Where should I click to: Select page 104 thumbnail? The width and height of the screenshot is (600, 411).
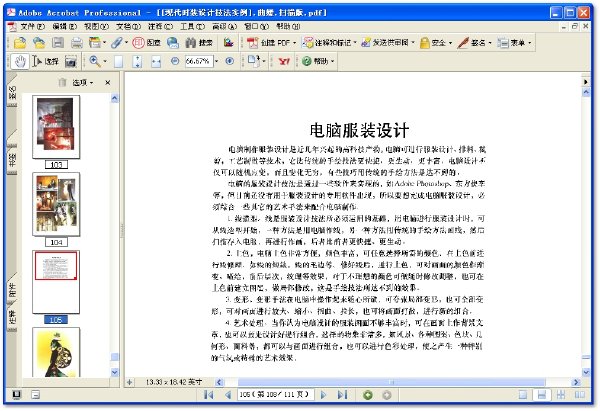(56, 204)
